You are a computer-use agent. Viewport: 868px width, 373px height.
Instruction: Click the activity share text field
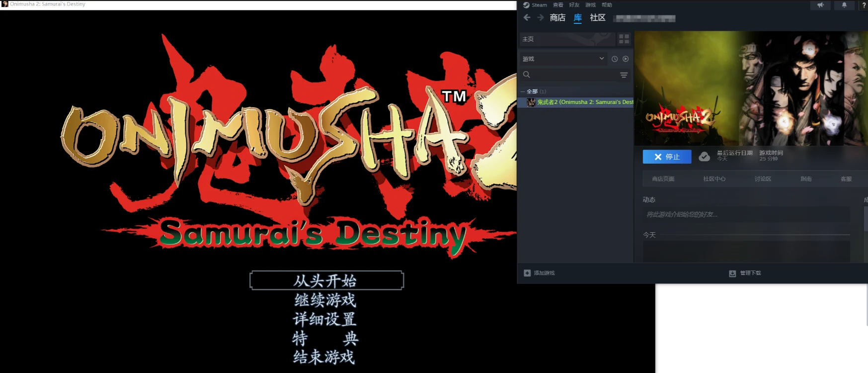coord(746,214)
